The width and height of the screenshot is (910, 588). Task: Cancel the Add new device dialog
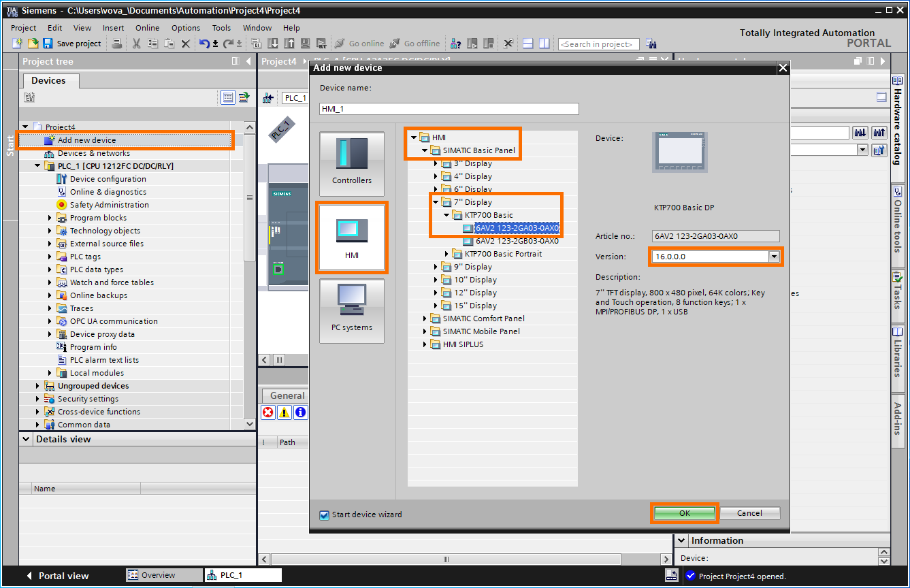pos(749,513)
